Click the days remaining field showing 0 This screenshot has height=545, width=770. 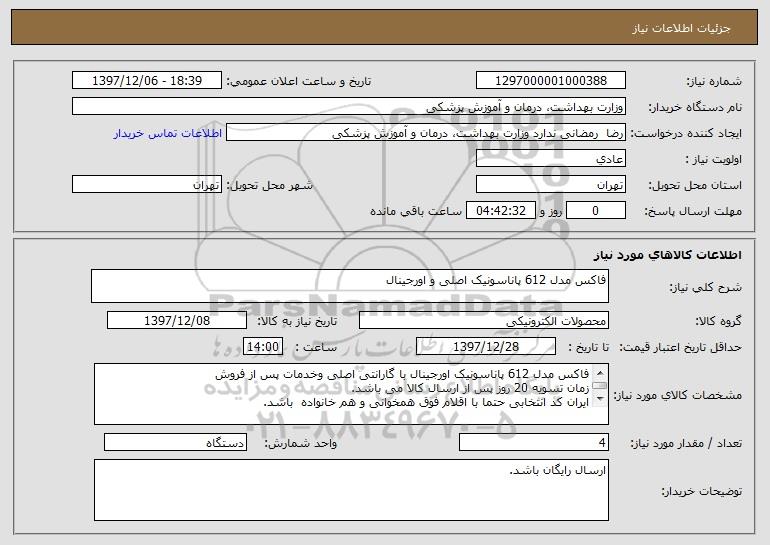pyautogui.click(x=596, y=211)
